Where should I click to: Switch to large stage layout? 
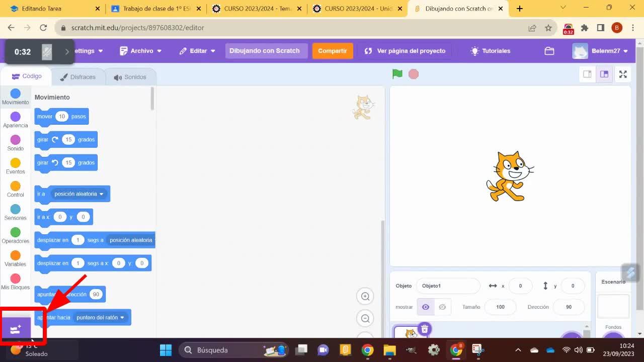tap(604, 74)
